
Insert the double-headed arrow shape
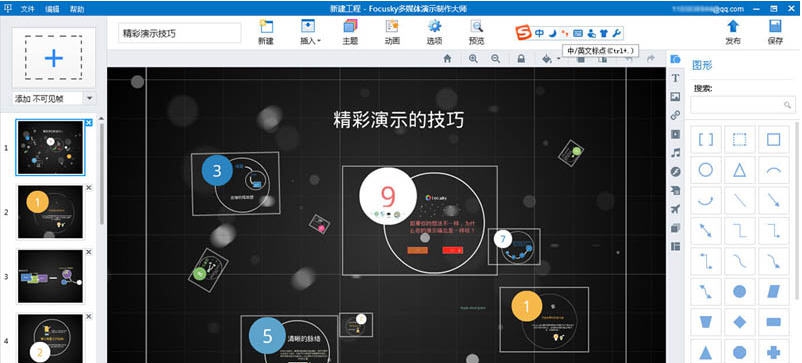706,231
